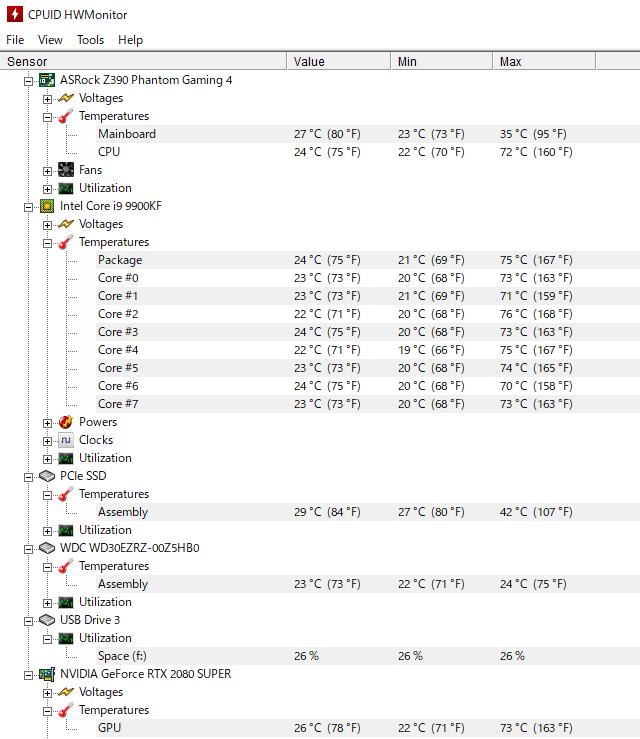This screenshot has width=640, height=739.
Task: Select the Space (f:) row
Action: [x=368, y=656]
